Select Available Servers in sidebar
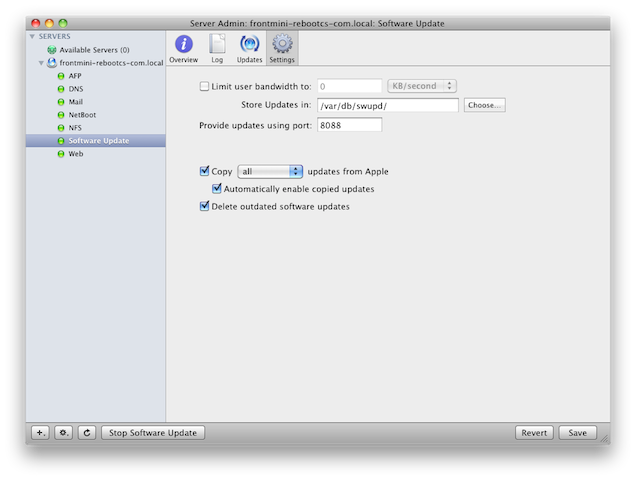This screenshot has width=636, height=480. [x=94, y=49]
